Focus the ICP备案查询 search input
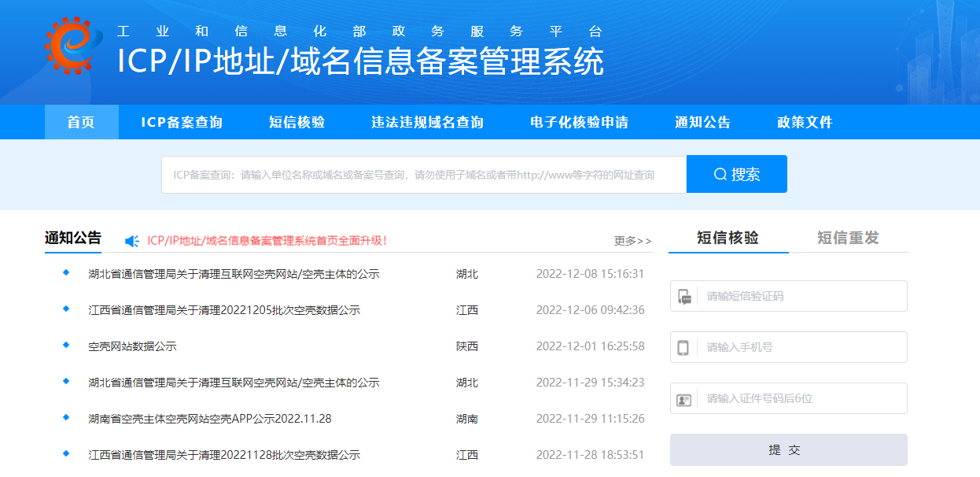 tap(424, 174)
